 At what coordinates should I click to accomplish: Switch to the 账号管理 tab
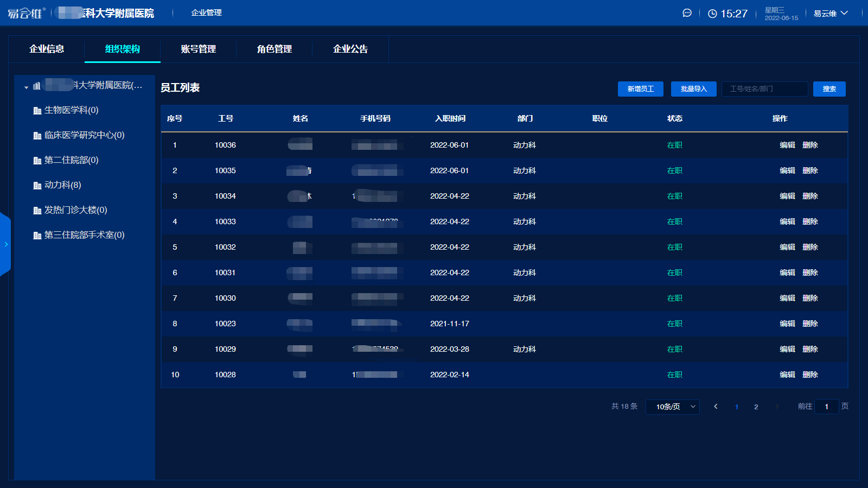[198, 49]
